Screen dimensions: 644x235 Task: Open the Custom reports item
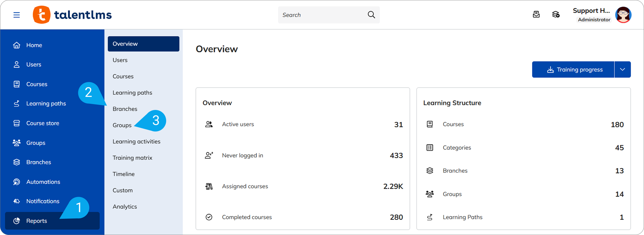coord(123,190)
